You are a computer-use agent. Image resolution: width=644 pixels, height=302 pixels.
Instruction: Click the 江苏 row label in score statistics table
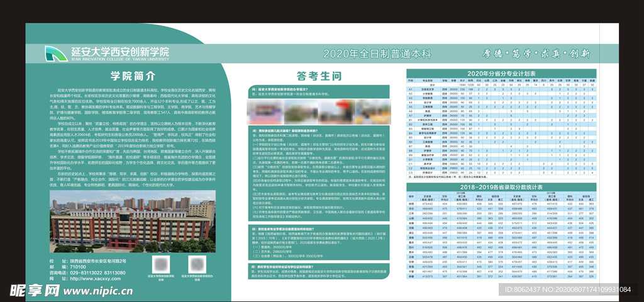[x=411, y=213]
